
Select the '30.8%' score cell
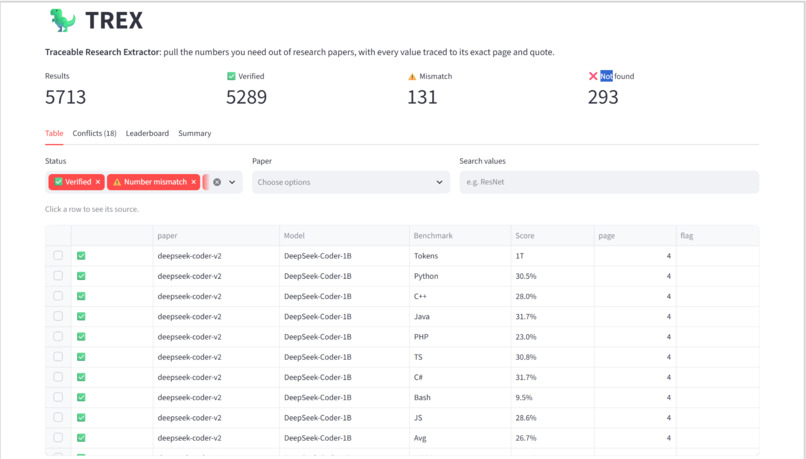[553, 357]
